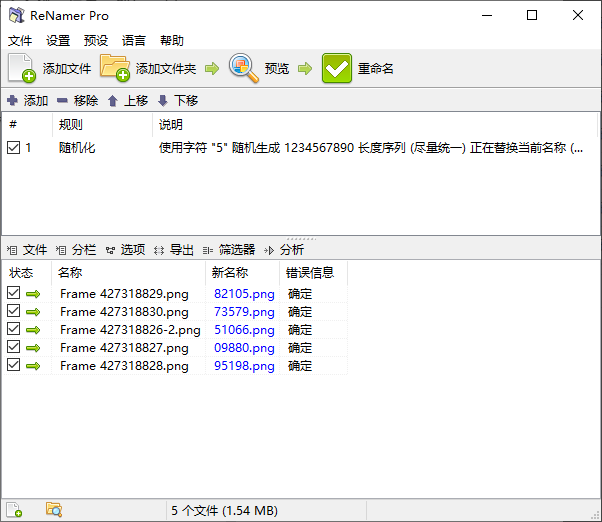The height and width of the screenshot is (522, 602).
Task: Click the 规则 column header in rules list
Action: (71, 125)
